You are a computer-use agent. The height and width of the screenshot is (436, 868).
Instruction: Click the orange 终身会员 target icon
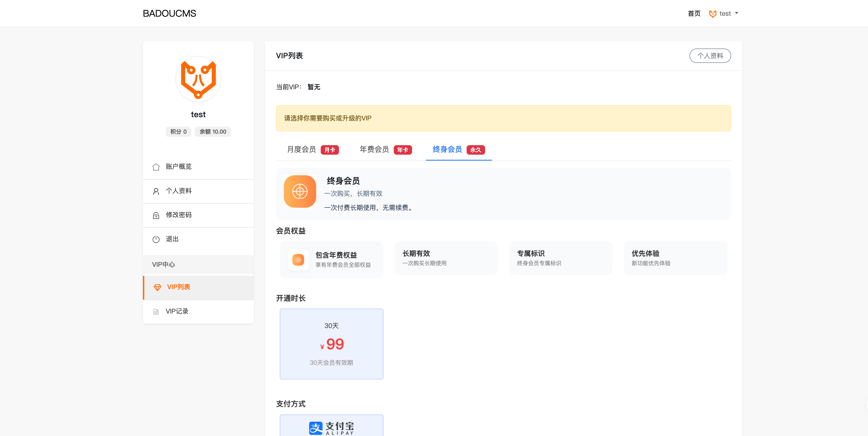click(x=300, y=191)
